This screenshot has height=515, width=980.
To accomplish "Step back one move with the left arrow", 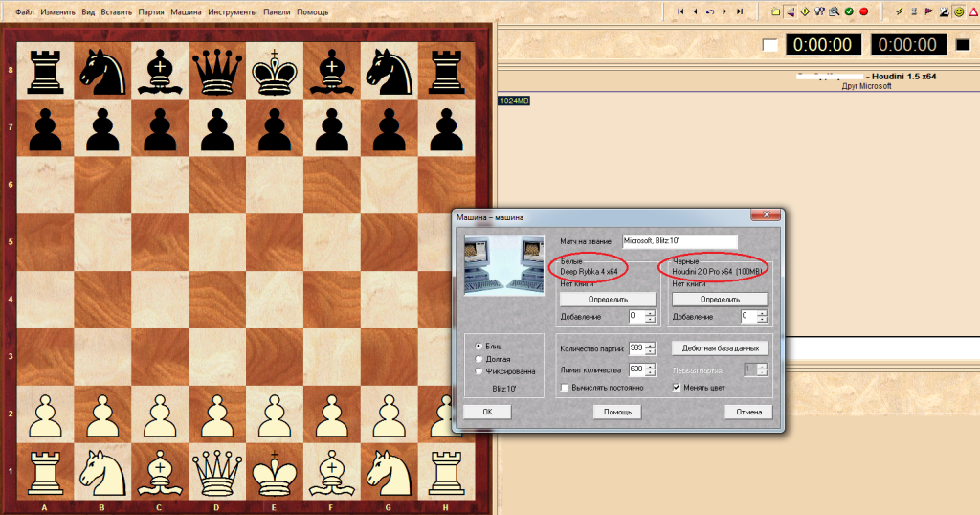I will [695, 11].
